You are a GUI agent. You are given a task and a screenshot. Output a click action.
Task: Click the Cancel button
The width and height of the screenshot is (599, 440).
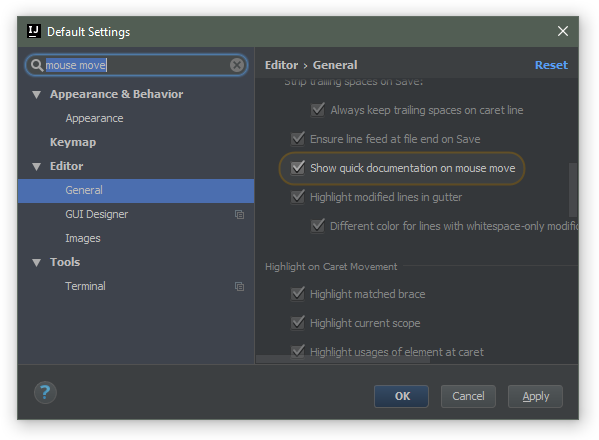(468, 396)
